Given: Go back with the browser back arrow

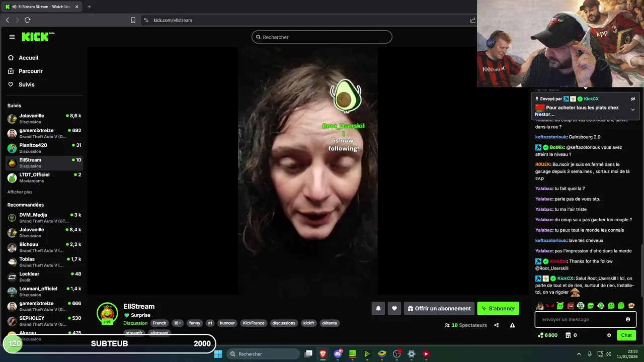Looking at the screenshot, I should point(7,20).
